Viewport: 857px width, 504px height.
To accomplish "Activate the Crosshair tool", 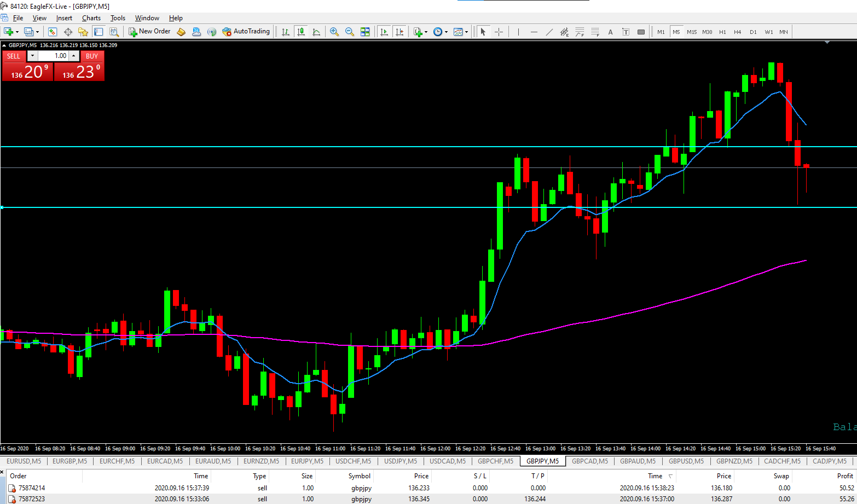I will [499, 32].
